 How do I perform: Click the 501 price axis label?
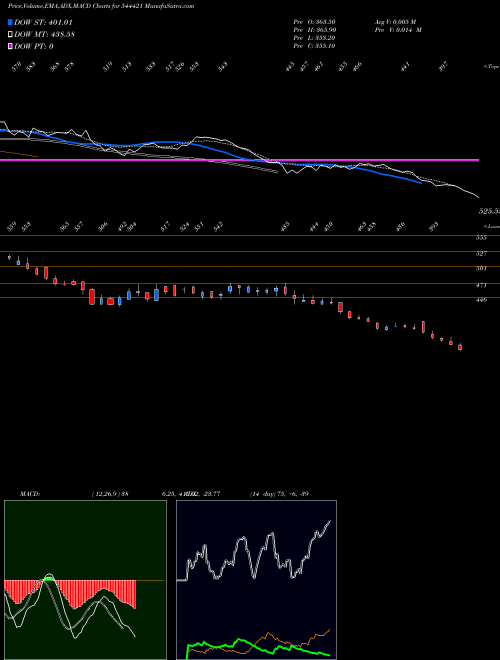click(481, 268)
